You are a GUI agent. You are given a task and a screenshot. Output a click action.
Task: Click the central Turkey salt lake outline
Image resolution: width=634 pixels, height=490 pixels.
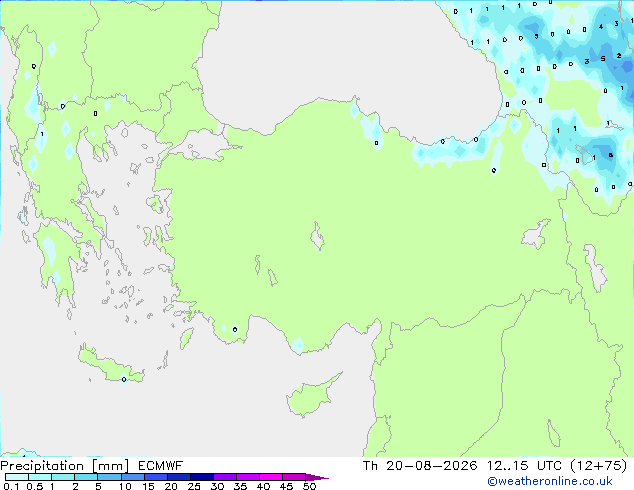[317, 236]
